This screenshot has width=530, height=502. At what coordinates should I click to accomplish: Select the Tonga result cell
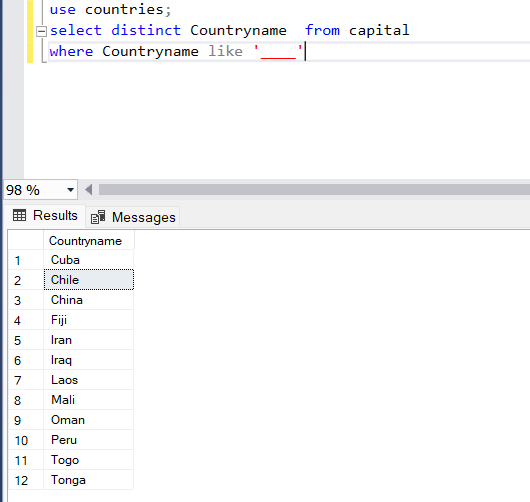tap(89, 480)
